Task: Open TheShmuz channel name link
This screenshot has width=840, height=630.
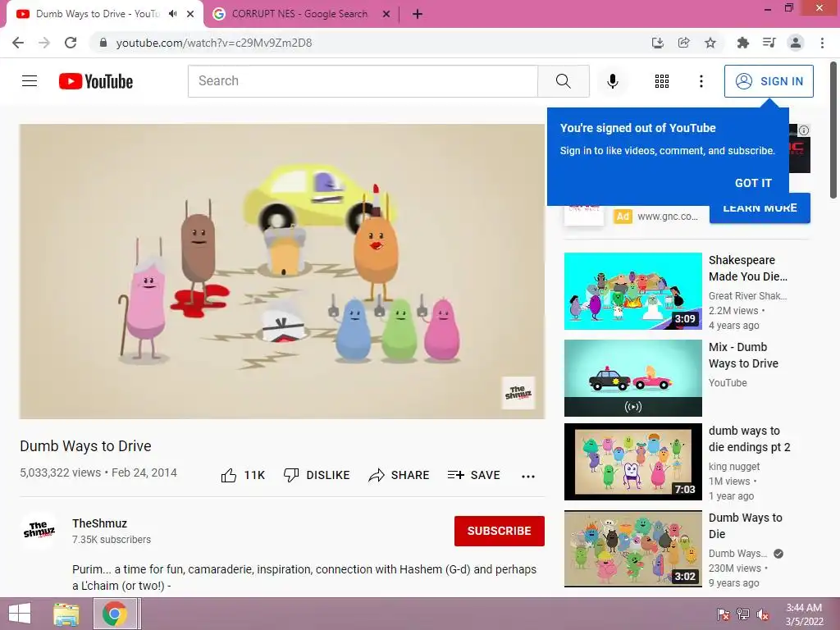Action: pos(99,523)
